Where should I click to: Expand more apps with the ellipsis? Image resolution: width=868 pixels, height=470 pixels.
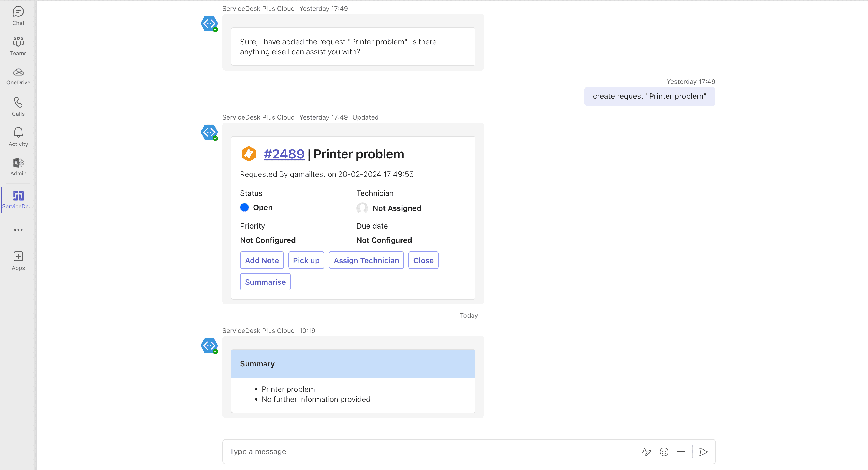point(18,230)
